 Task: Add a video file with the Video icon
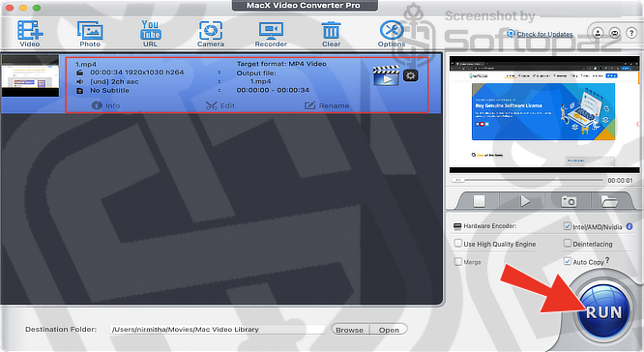pos(30,34)
